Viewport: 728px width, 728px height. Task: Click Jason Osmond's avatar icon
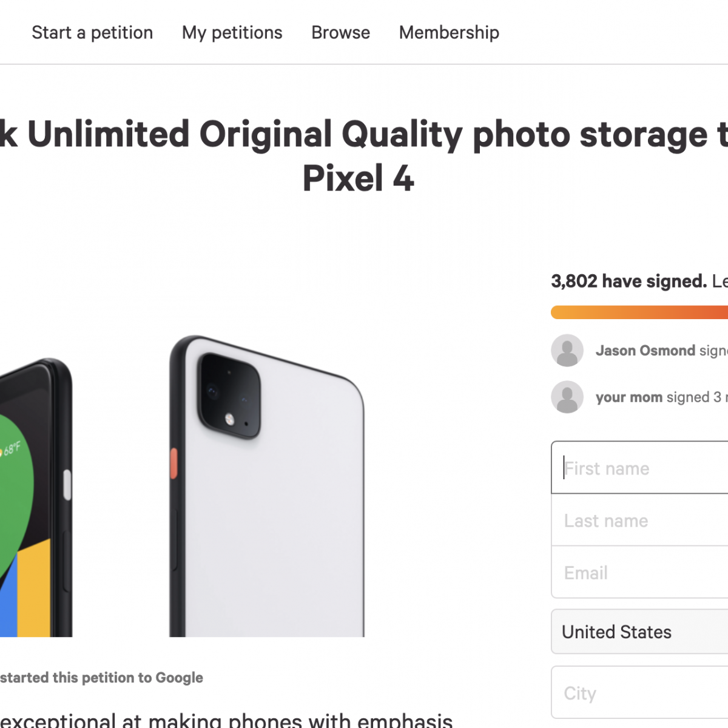point(567,350)
